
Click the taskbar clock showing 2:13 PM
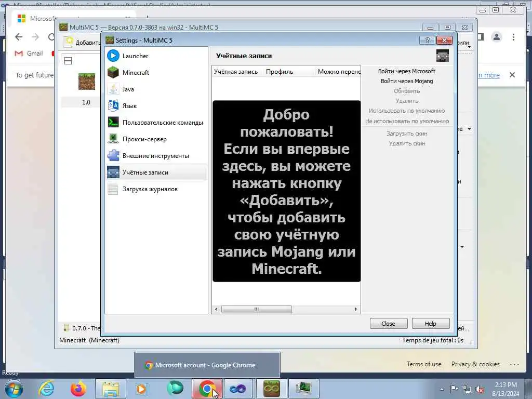(506, 389)
